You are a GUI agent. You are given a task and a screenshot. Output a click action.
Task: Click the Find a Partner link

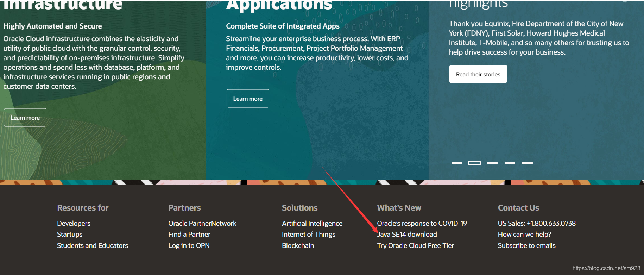[189, 234]
